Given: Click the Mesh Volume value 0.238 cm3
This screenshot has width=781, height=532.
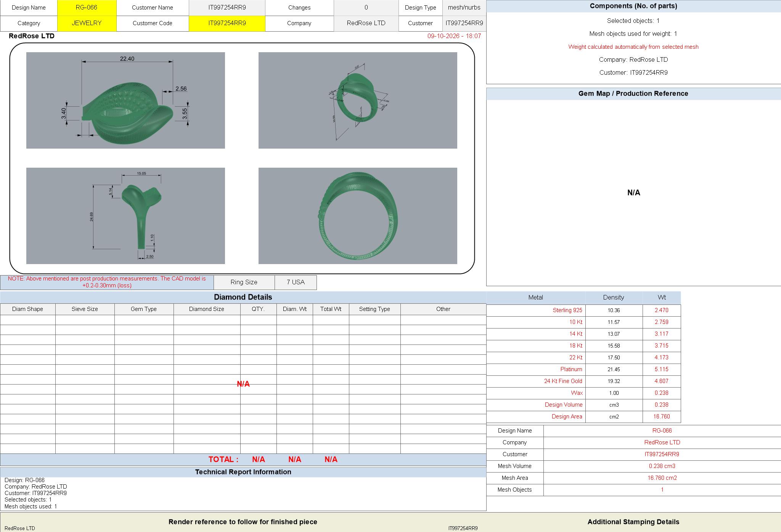Looking at the screenshot, I should (662, 466).
